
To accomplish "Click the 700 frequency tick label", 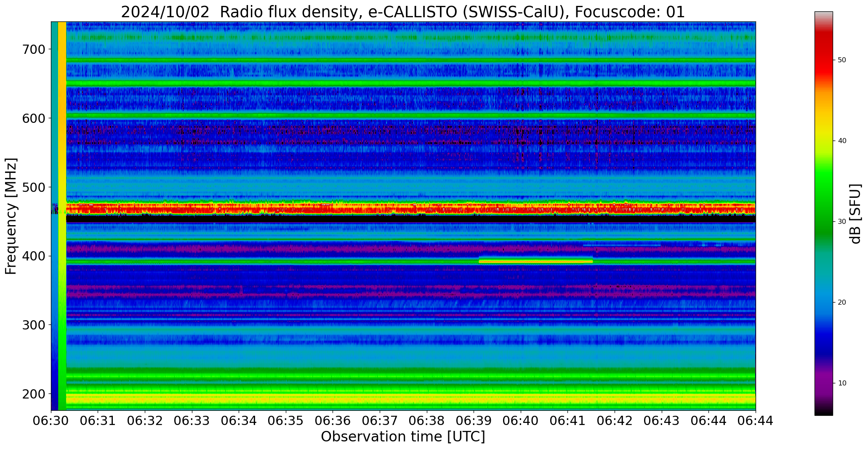I will (x=33, y=49).
